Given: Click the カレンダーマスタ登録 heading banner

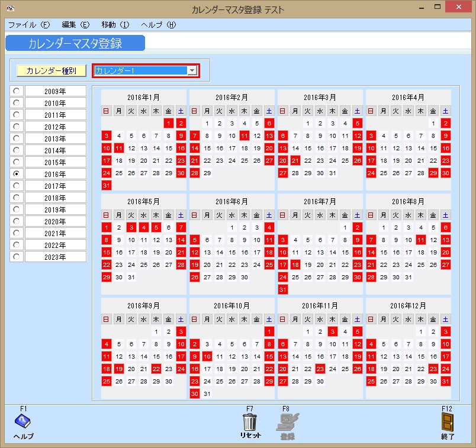Looking at the screenshot, I should pos(75,43).
